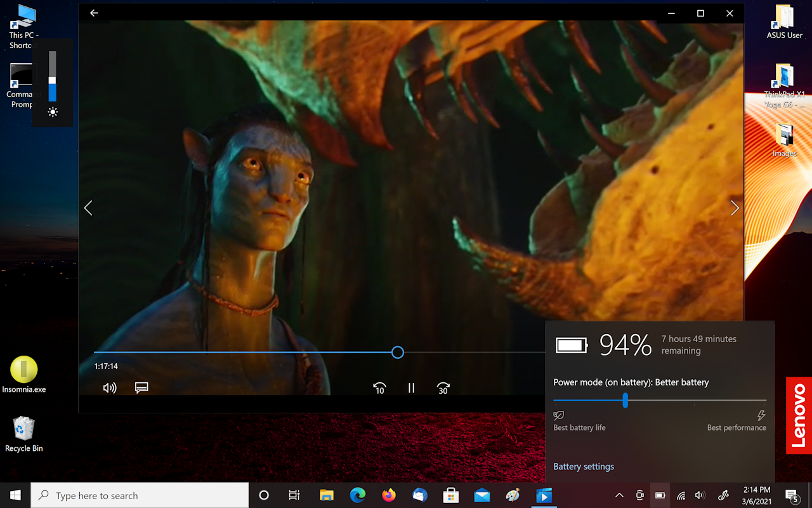Click the 2:14 PM clock and date

click(x=756, y=495)
